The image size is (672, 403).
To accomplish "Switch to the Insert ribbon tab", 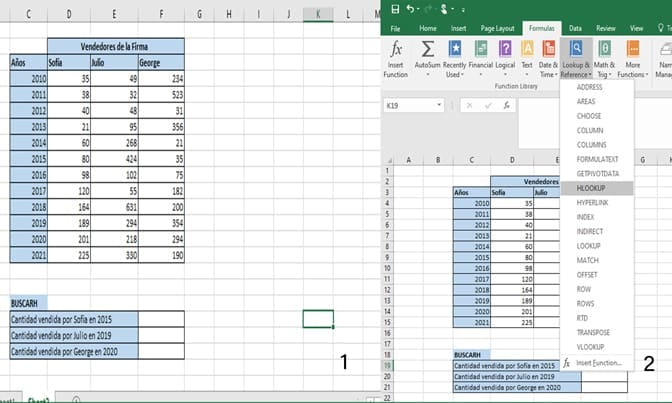I will tap(458, 28).
